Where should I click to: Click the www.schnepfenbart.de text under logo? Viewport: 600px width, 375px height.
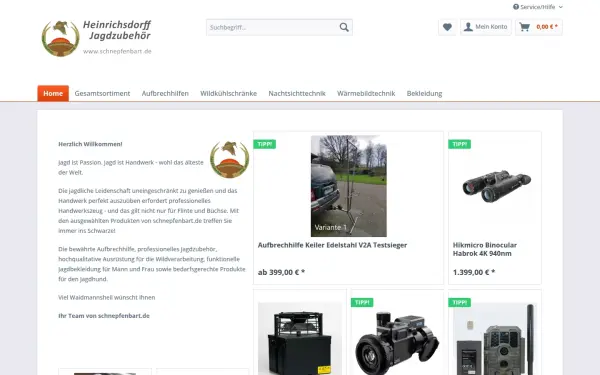(117, 51)
